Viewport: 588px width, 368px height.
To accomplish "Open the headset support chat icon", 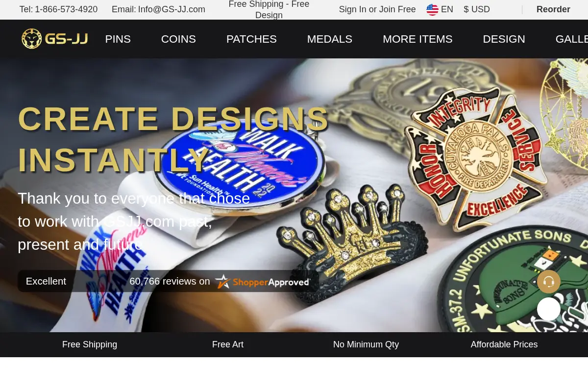I will pyautogui.click(x=549, y=282).
